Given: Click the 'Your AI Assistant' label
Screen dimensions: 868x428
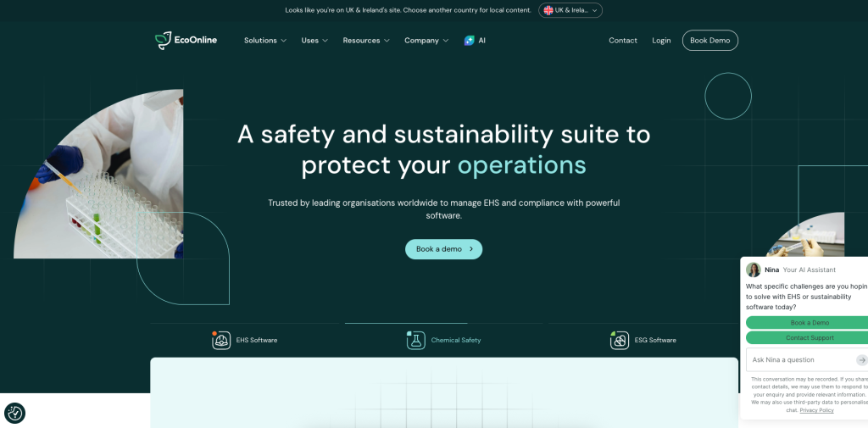Looking at the screenshot, I should point(810,270).
